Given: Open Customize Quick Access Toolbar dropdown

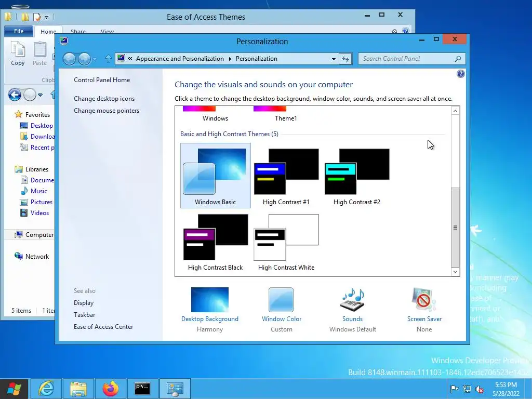Looking at the screenshot, I should point(46,17).
